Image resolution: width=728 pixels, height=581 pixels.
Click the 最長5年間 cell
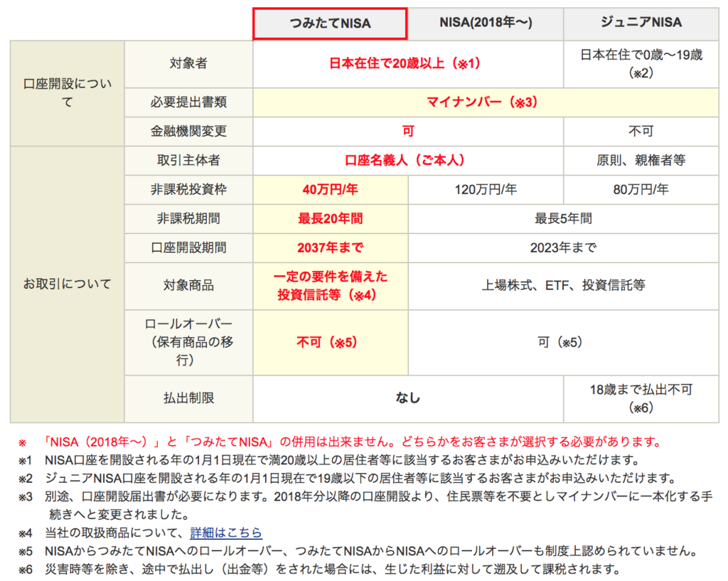pyautogui.click(x=564, y=219)
